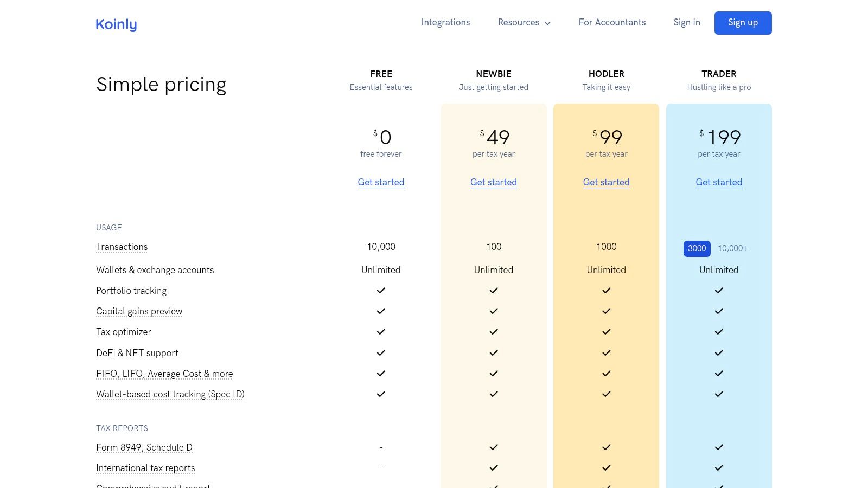The height and width of the screenshot is (488, 868).
Task: Click the Trader plan Portfolio tracking checkmark
Action: tap(719, 291)
